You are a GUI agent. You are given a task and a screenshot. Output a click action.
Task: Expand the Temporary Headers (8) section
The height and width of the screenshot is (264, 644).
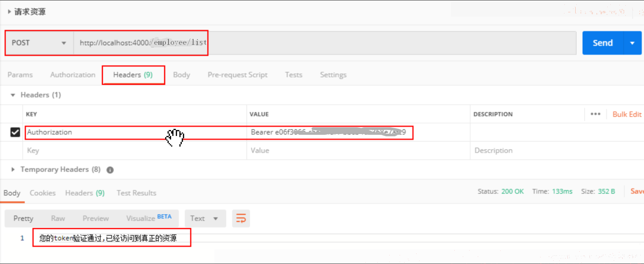pos(13,170)
